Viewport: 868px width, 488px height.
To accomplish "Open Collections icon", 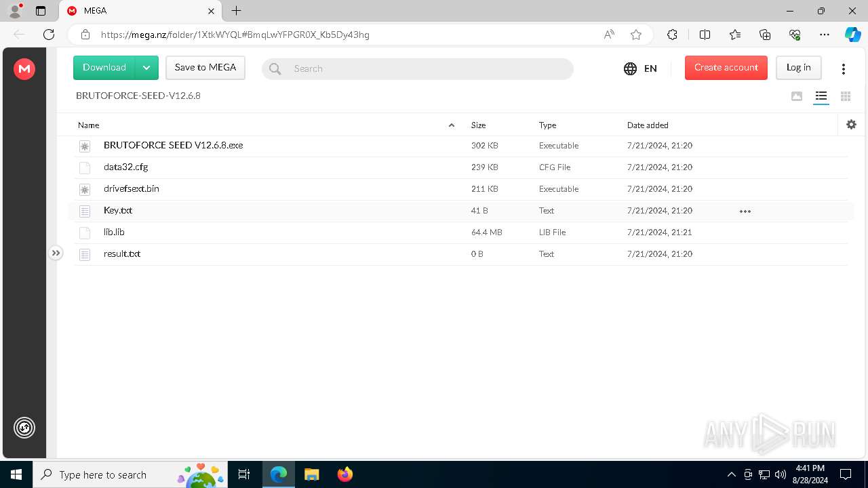I will pos(765,35).
